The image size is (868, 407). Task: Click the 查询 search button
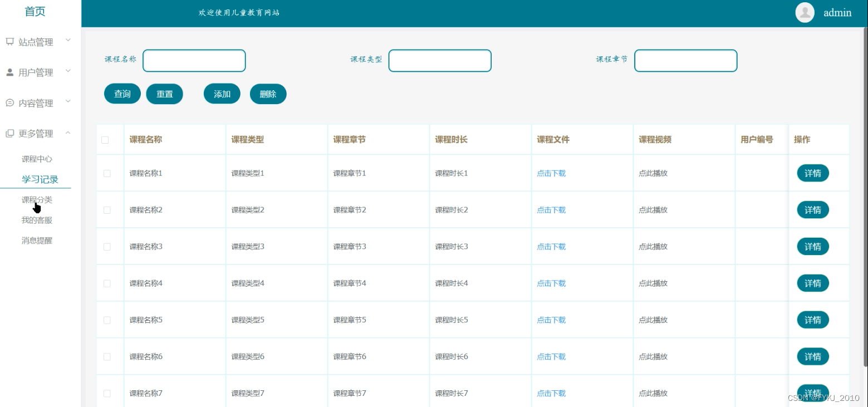[x=122, y=94]
